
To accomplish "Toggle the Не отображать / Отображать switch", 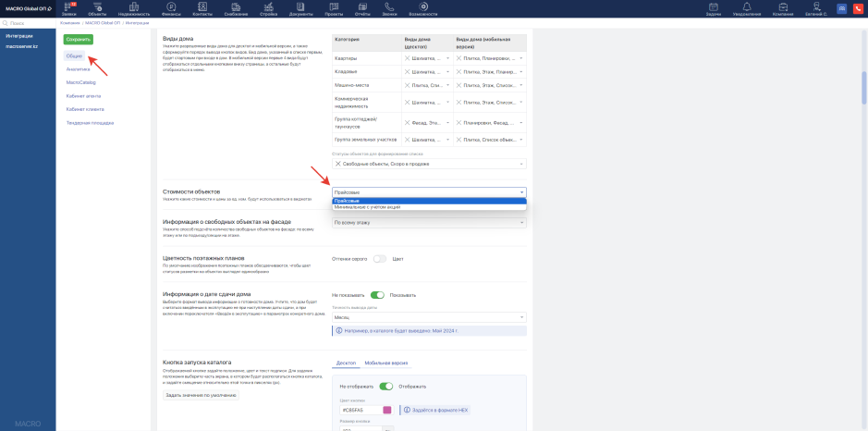I will coord(385,387).
